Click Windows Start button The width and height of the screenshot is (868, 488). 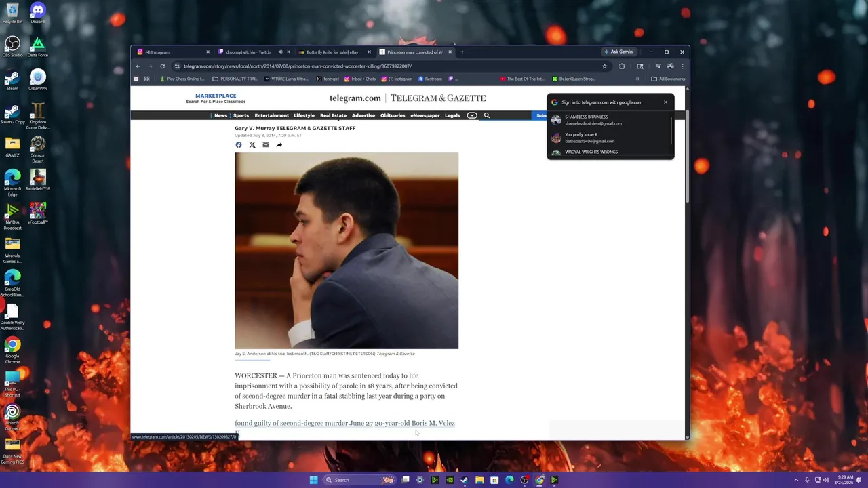313,480
